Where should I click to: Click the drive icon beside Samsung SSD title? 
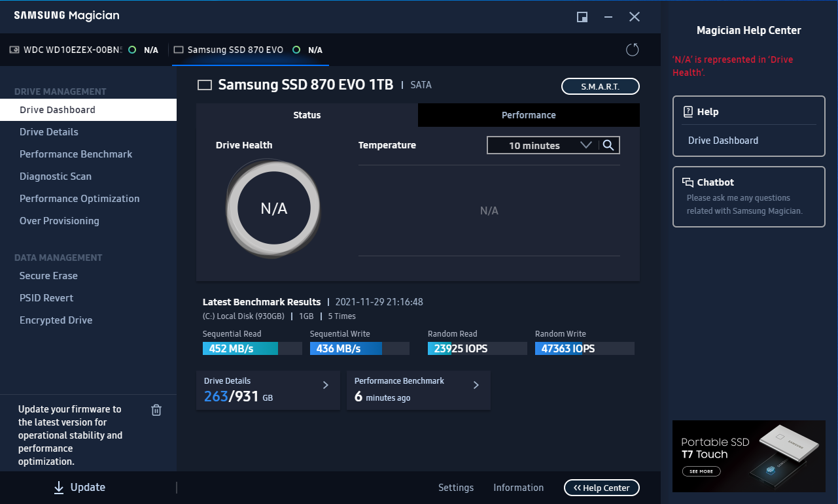[205, 85]
